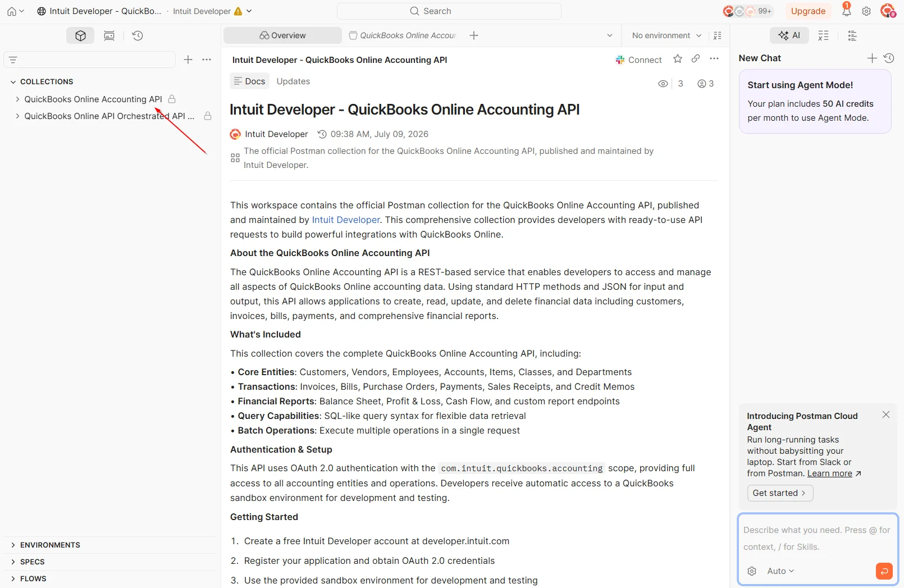Dismiss Postman Cloud Agent card

(886, 414)
